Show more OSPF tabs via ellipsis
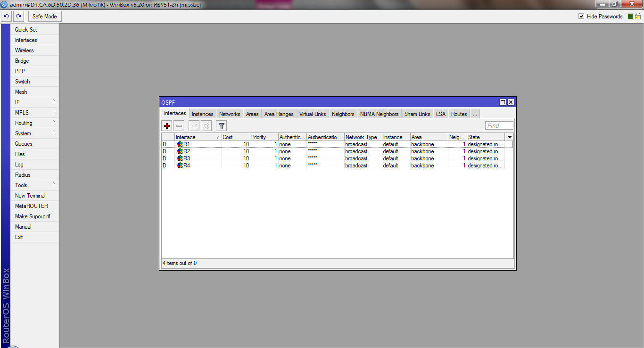644x348 pixels. pyautogui.click(x=475, y=114)
